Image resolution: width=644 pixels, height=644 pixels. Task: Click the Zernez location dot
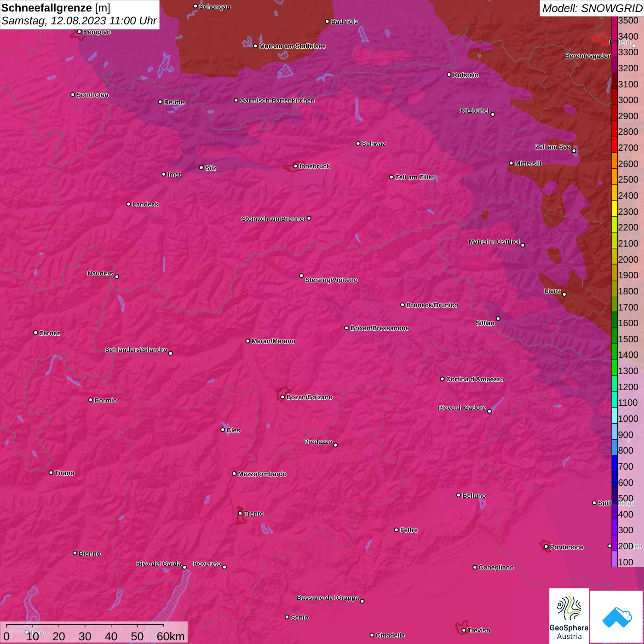coord(35,333)
